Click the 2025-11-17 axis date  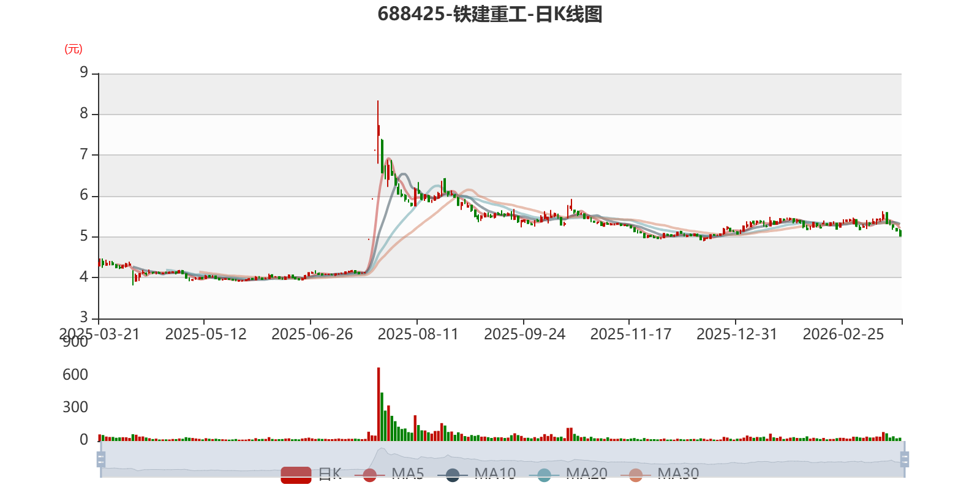[631, 334]
